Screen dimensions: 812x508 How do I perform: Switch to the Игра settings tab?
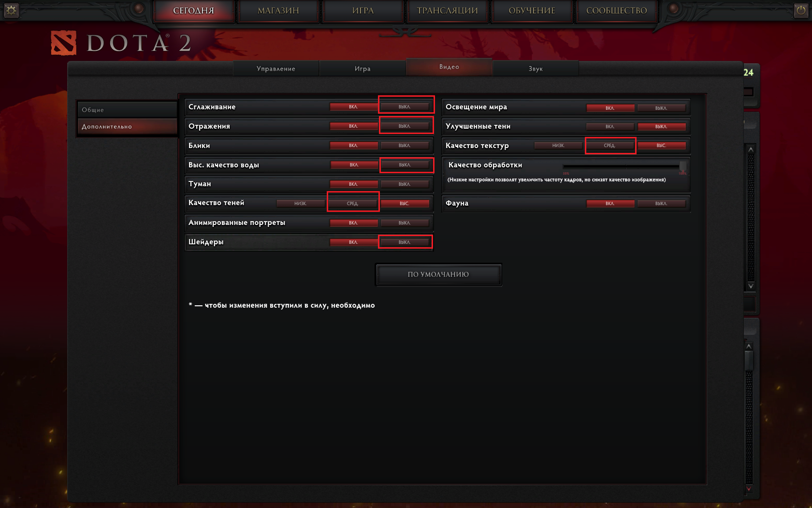(x=362, y=69)
